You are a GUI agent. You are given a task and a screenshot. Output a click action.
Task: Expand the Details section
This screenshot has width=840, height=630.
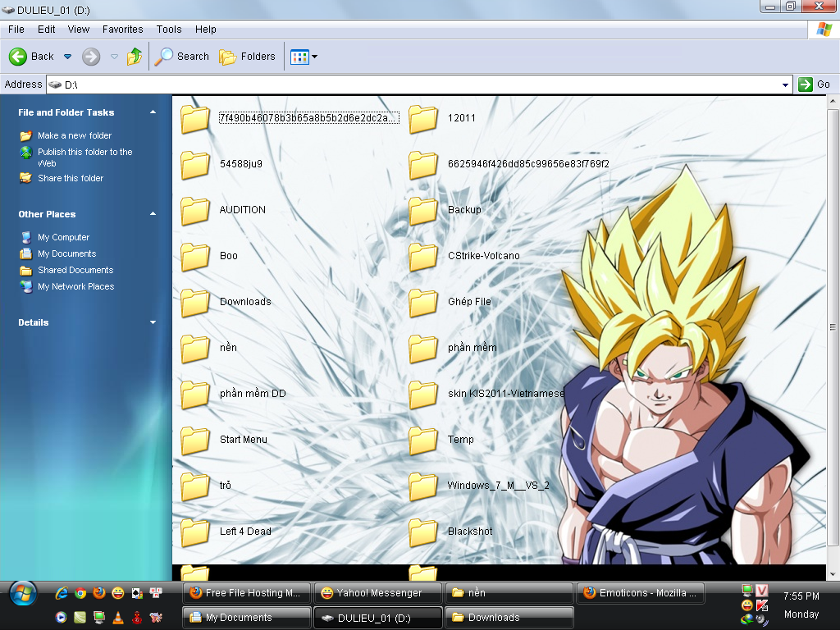tap(153, 322)
